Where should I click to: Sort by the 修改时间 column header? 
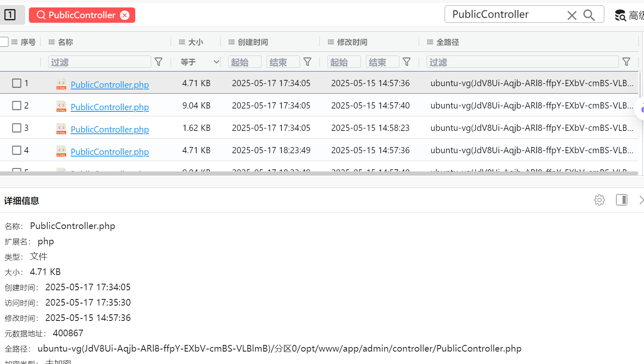352,42
